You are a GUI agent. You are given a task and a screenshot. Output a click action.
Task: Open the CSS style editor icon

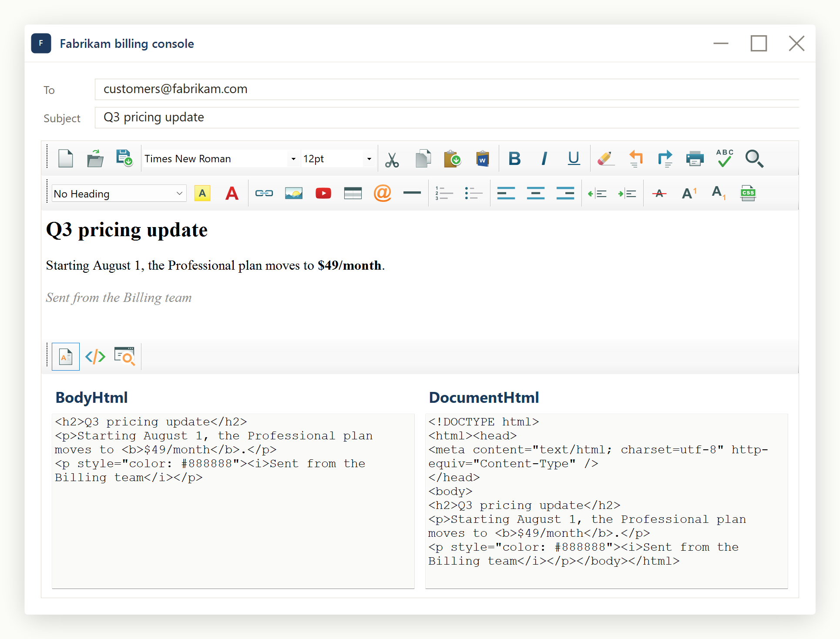pos(748,194)
